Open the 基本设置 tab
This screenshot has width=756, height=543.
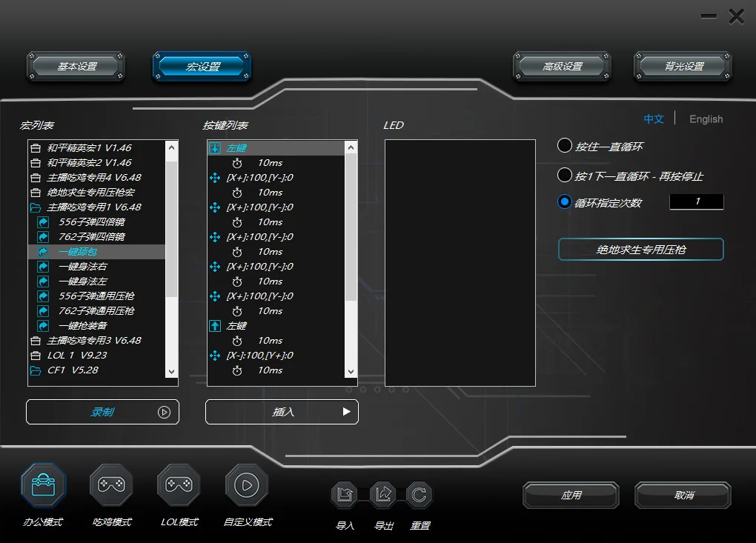point(76,67)
